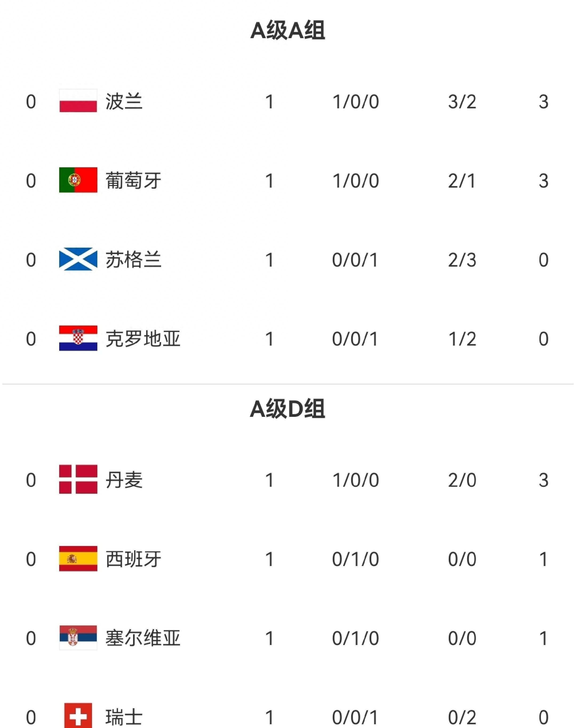Open the 波兰 team name
Image resolution: width=576 pixels, height=728 pixels.
(124, 101)
